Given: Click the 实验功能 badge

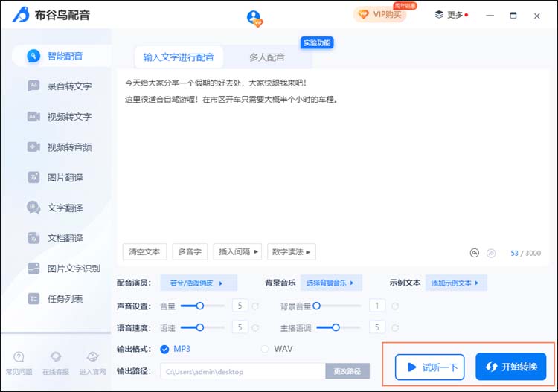Looking at the screenshot, I should pos(317,42).
